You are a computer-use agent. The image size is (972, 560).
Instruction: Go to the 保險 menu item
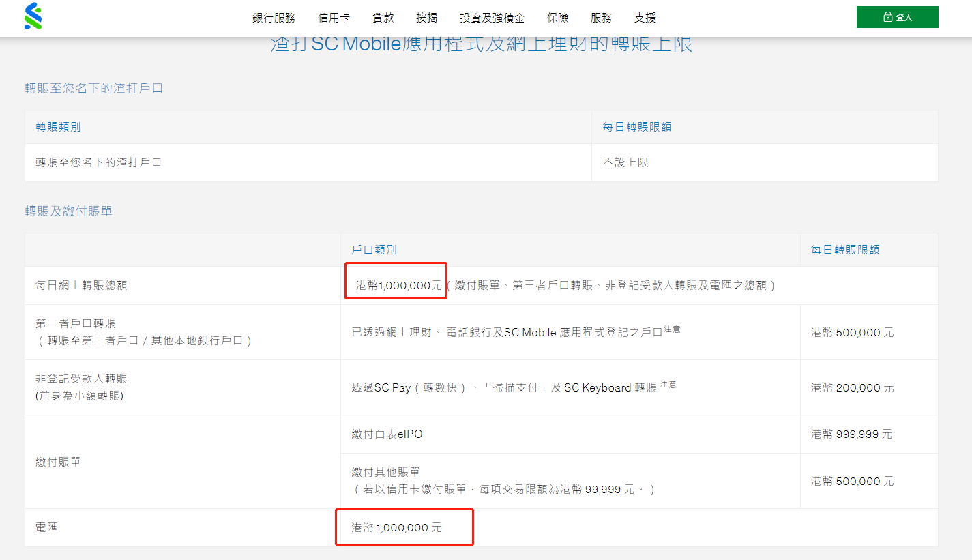pos(557,18)
